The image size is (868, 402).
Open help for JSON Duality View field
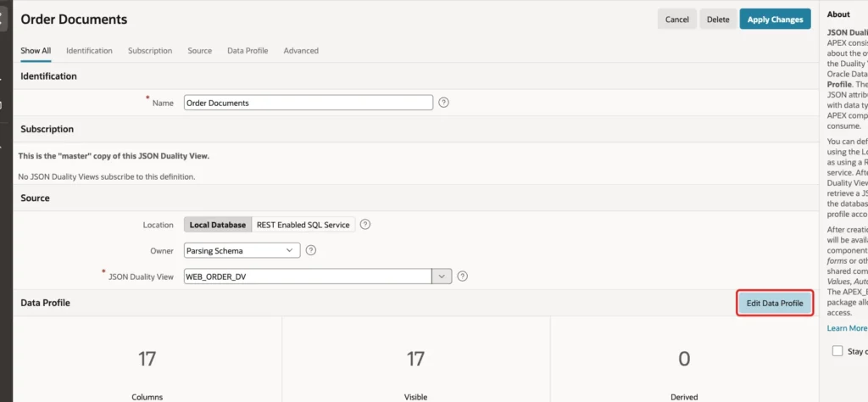pos(463,276)
